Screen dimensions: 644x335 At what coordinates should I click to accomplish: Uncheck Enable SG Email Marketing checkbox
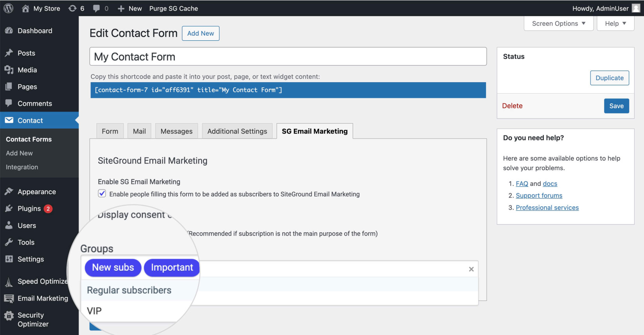[102, 193]
